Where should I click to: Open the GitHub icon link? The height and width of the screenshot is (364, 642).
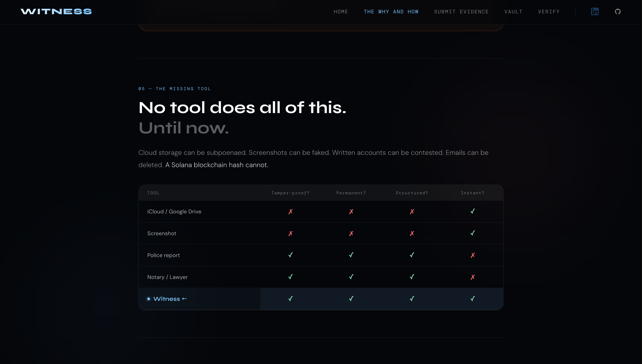coord(618,11)
